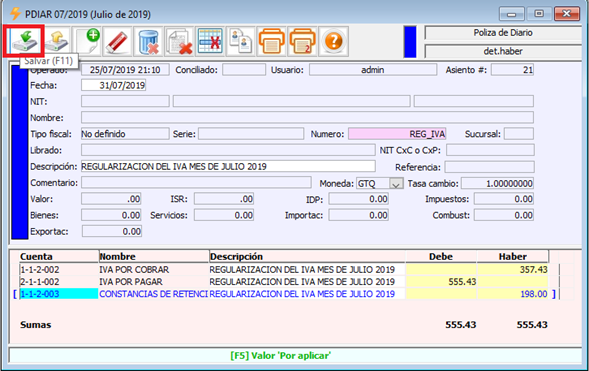Open help with orange question mark
This screenshot has width=589, height=371.
click(x=334, y=41)
